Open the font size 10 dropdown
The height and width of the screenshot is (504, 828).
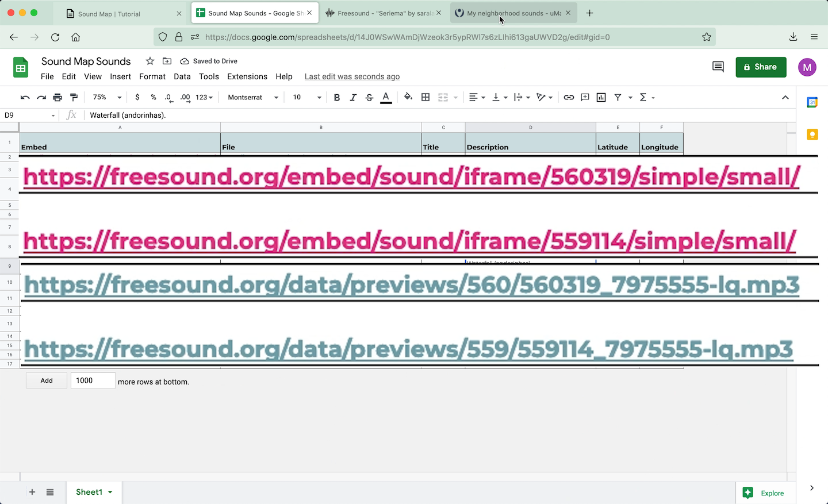coord(307,98)
